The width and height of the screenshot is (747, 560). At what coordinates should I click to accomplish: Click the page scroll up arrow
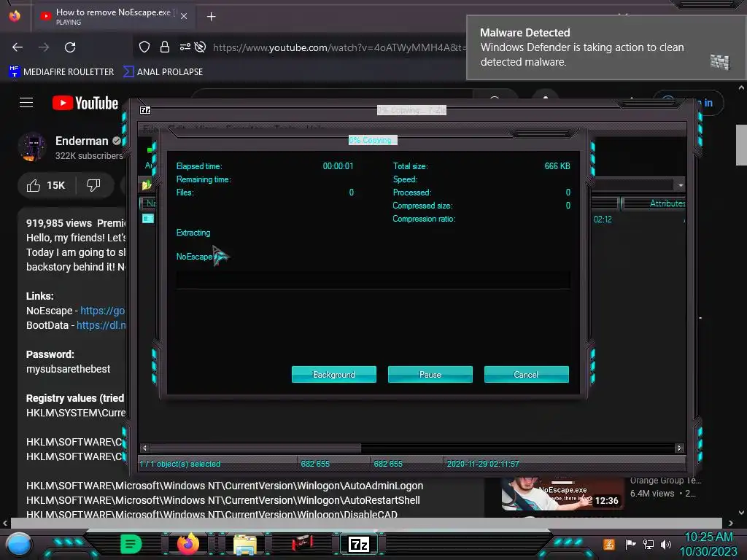pos(741,88)
